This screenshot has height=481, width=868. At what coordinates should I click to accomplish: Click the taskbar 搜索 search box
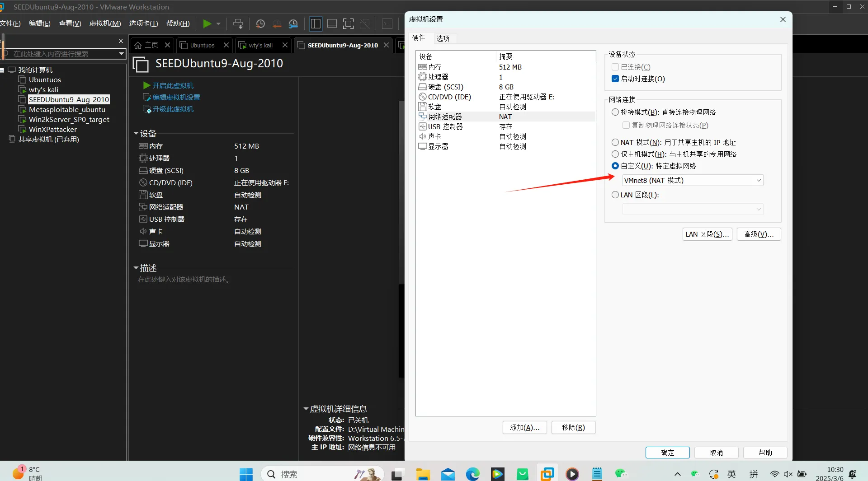click(323, 474)
